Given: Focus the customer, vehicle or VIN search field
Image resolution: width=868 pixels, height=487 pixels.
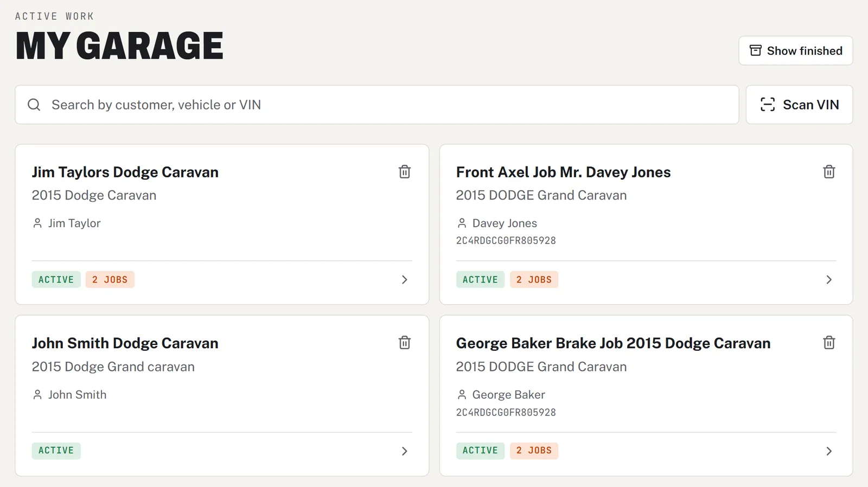Looking at the screenshot, I should (x=377, y=105).
